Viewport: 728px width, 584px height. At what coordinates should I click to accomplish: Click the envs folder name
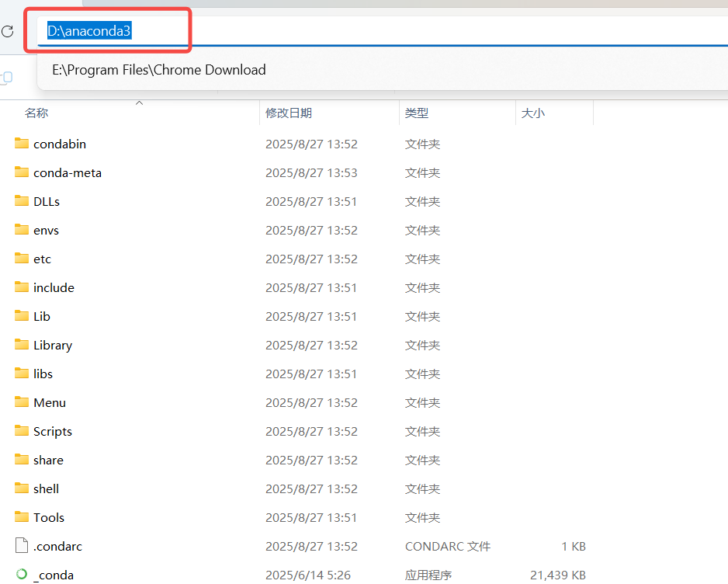click(x=46, y=231)
